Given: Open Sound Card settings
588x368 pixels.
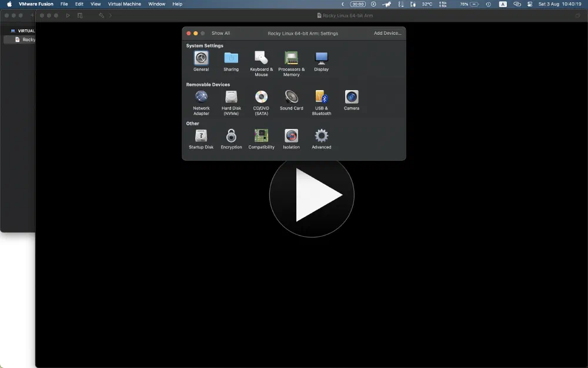Looking at the screenshot, I should 291,97.
